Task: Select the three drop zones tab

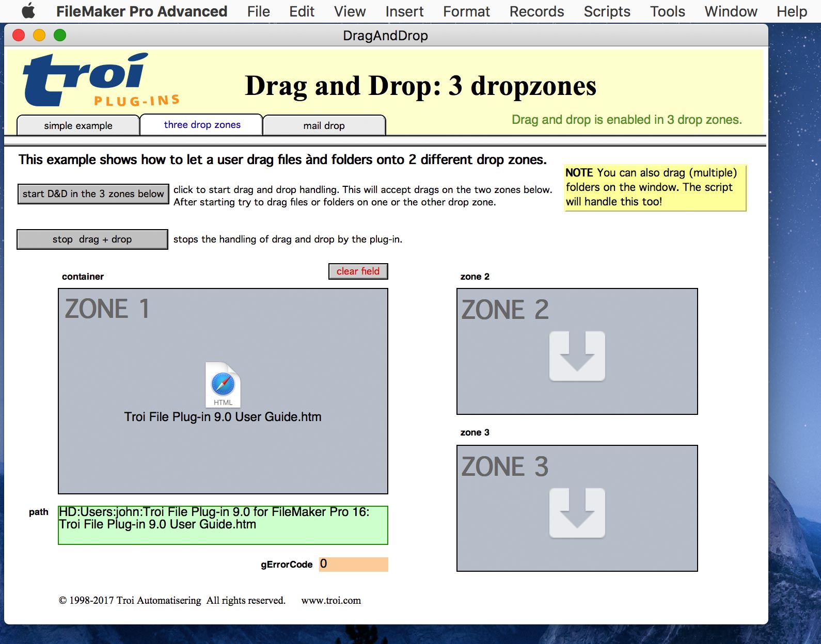Action: pos(202,125)
